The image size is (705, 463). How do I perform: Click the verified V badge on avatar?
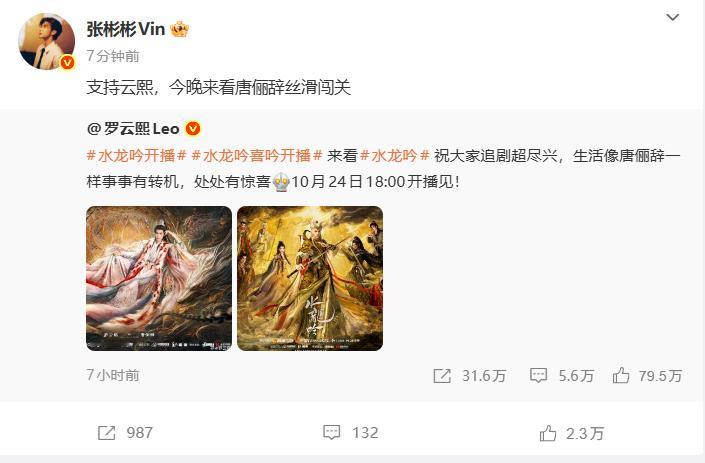(x=67, y=62)
